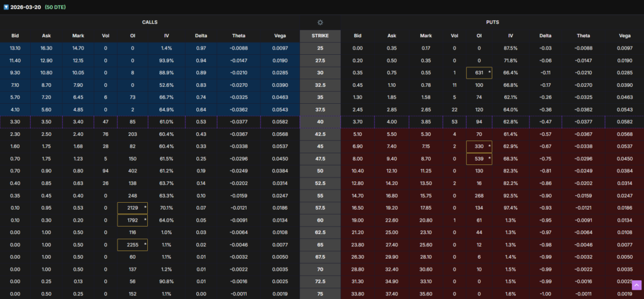Image resolution: width=644 pixels, height=299 pixels.
Task: Click the starred calls OI value 1792
Action: tap(133, 220)
